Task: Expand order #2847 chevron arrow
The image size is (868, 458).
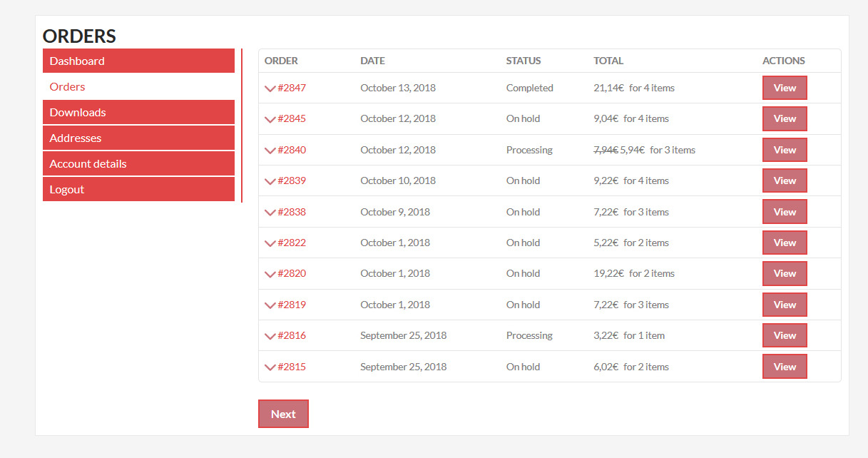Action: tap(270, 88)
